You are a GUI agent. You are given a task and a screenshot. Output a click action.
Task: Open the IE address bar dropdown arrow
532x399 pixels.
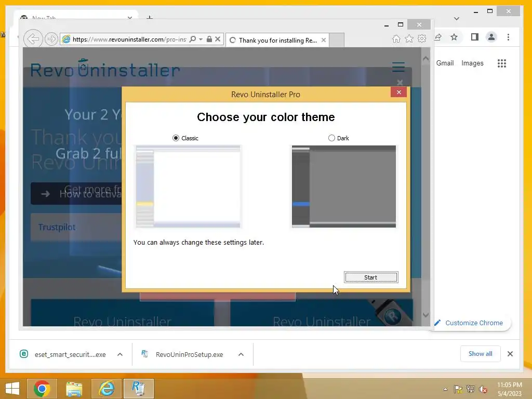pyautogui.click(x=201, y=39)
